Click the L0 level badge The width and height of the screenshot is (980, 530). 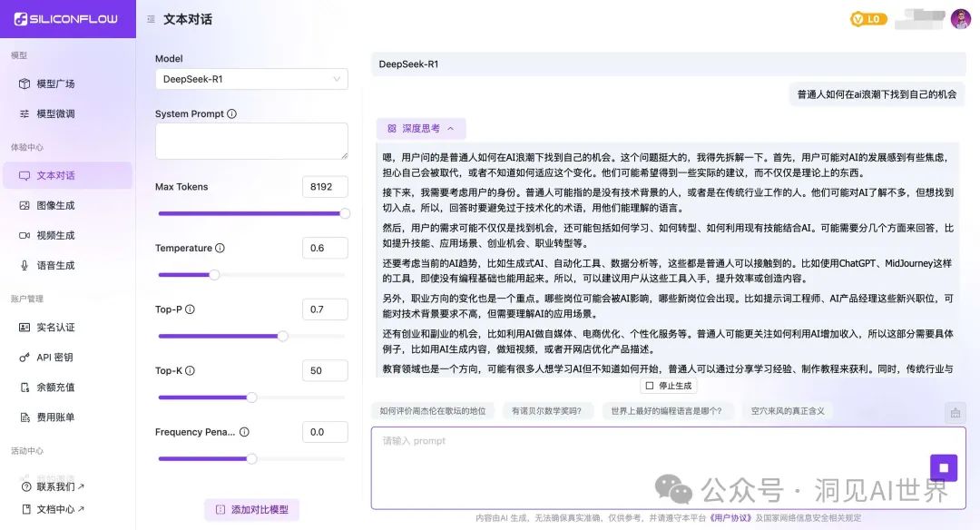click(868, 19)
